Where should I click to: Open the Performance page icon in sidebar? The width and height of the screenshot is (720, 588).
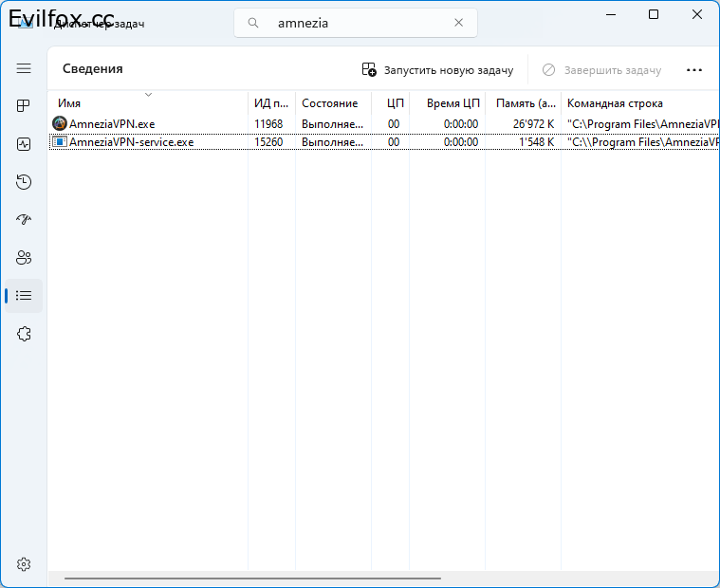pyautogui.click(x=24, y=144)
